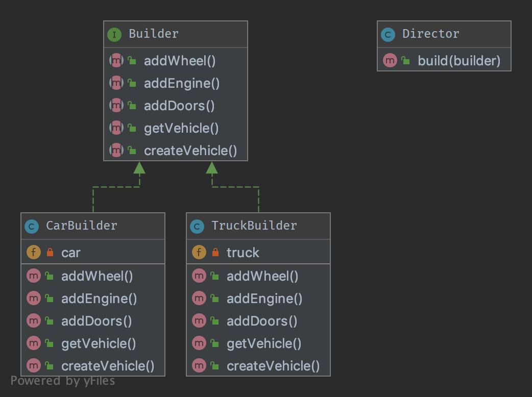Click the car field icon

pyautogui.click(x=33, y=252)
